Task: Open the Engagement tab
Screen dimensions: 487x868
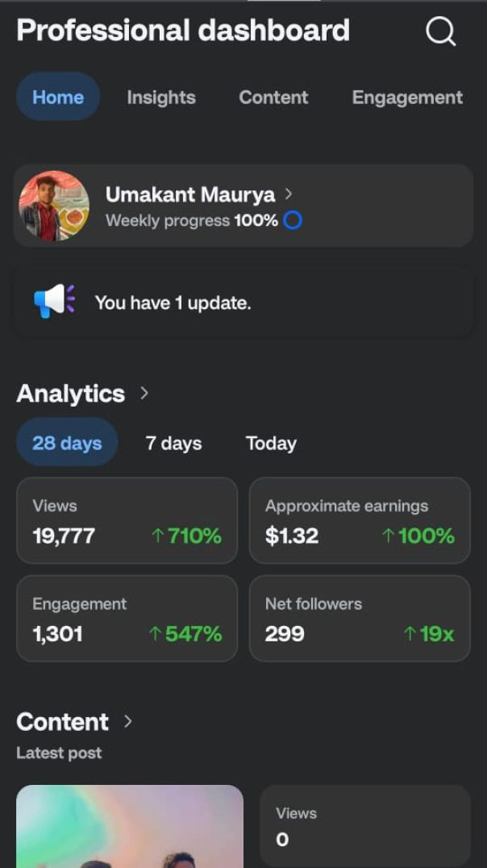Action: (407, 98)
